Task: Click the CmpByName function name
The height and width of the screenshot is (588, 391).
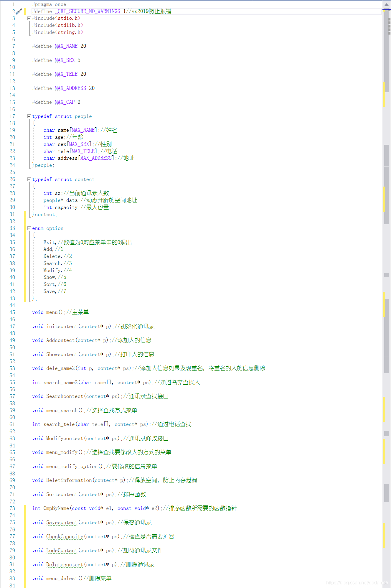Action: tap(56, 508)
